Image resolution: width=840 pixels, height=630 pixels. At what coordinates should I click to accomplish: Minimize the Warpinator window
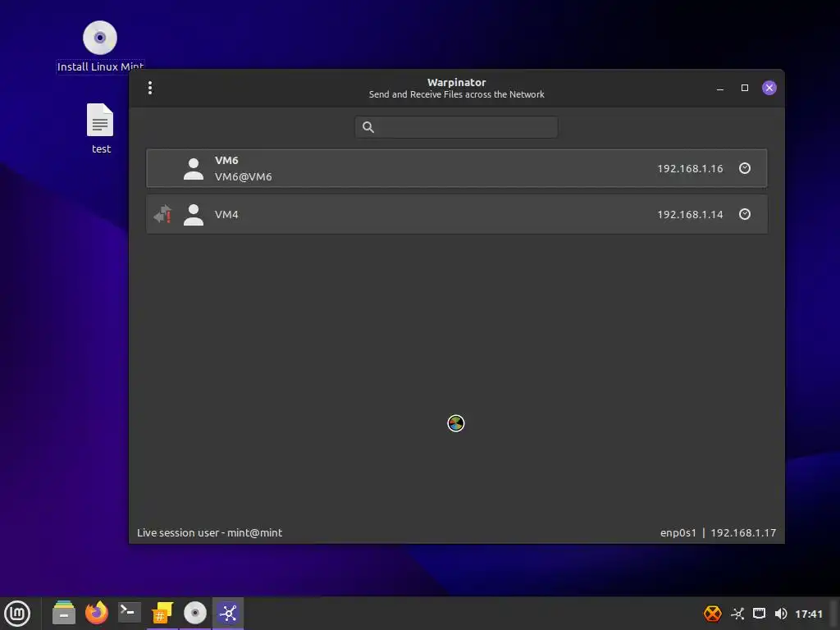[720, 88]
